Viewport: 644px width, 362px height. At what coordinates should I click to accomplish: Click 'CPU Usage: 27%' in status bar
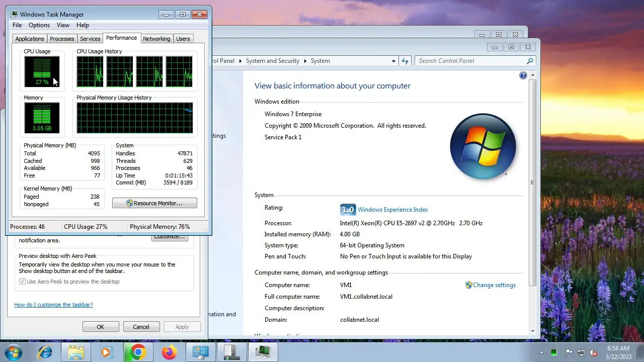tap(86, 227)
